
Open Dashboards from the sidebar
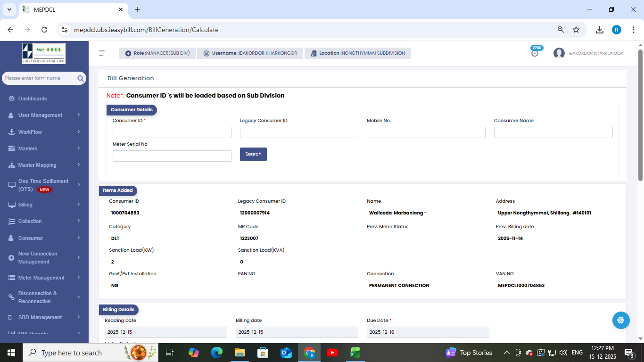pyautogui.click(x=33, y=99)
